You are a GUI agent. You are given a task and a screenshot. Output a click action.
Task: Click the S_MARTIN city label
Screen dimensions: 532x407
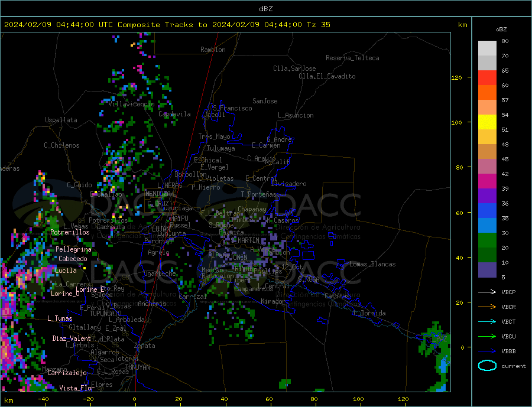245,240
